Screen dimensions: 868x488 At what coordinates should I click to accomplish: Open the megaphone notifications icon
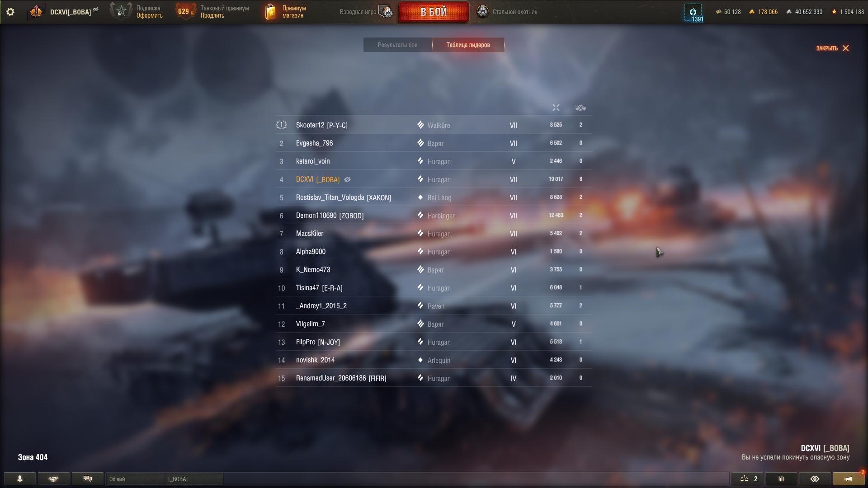coord(849,479)
